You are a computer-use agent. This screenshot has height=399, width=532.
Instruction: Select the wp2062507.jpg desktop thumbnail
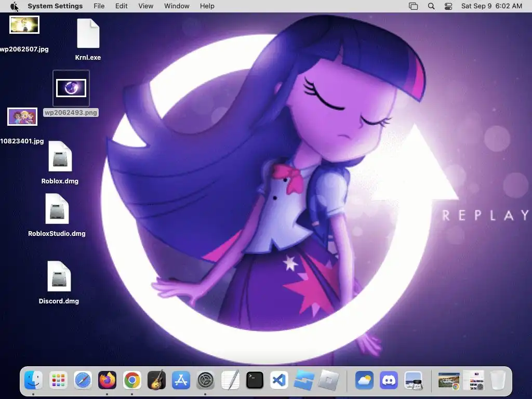pyautogui.click(x=24, y=25)
